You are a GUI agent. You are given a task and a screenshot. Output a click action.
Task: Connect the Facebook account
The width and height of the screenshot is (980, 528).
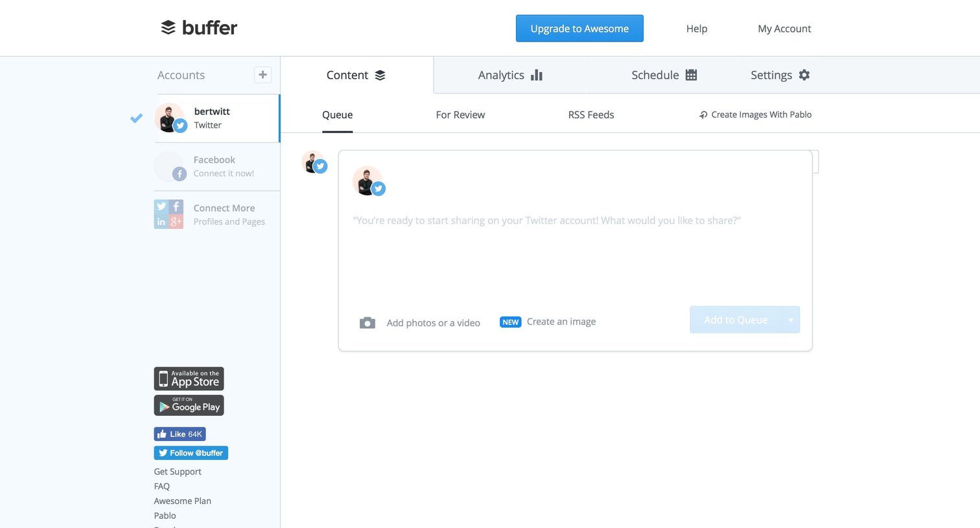[216, 166]
